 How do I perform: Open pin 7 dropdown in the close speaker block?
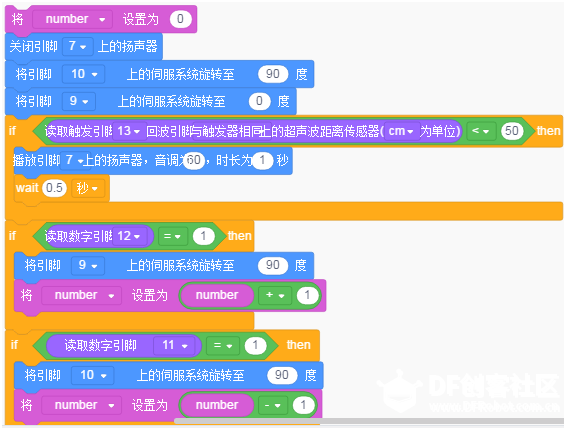pyautogui.click(x=78, y=46)
